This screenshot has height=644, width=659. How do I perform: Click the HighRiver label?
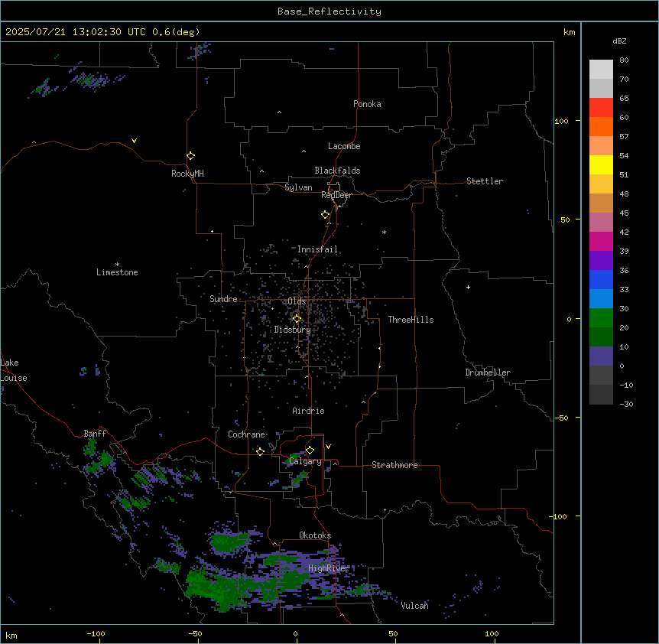click(x=329, y=568)
